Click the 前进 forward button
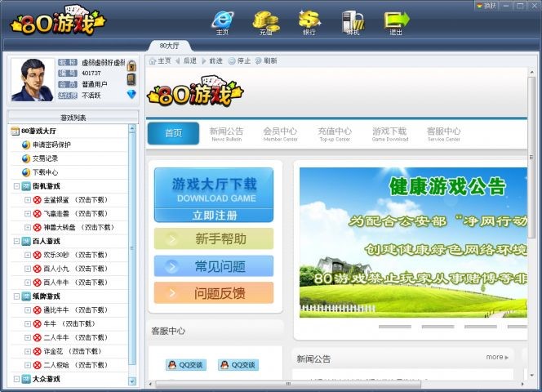Screen dimensions: 542x392 pos(212,61)
